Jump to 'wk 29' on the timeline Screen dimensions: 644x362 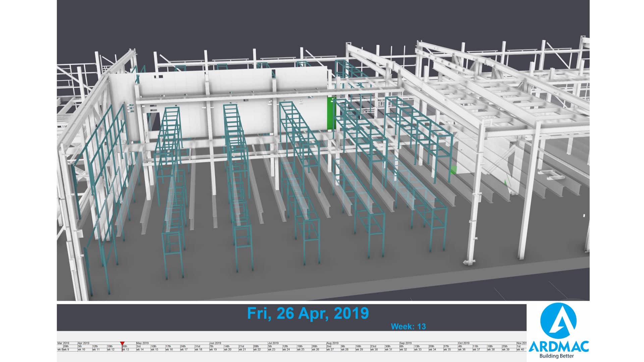click(359, 350)
